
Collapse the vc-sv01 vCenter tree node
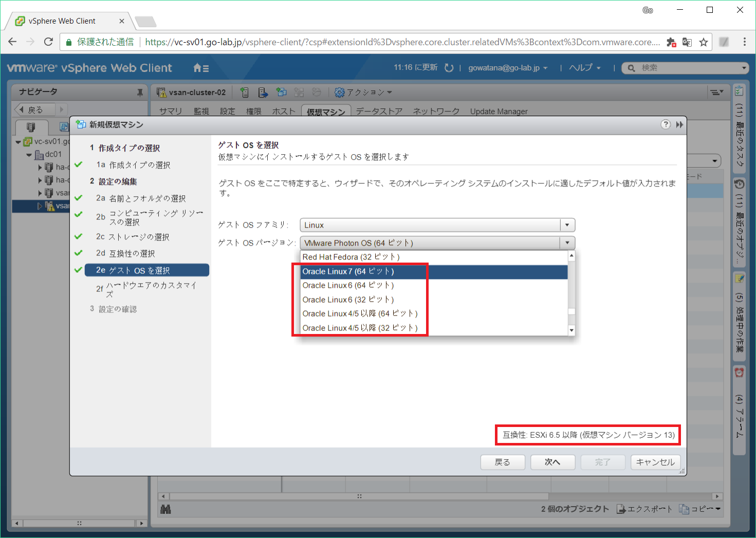[19, 142]
